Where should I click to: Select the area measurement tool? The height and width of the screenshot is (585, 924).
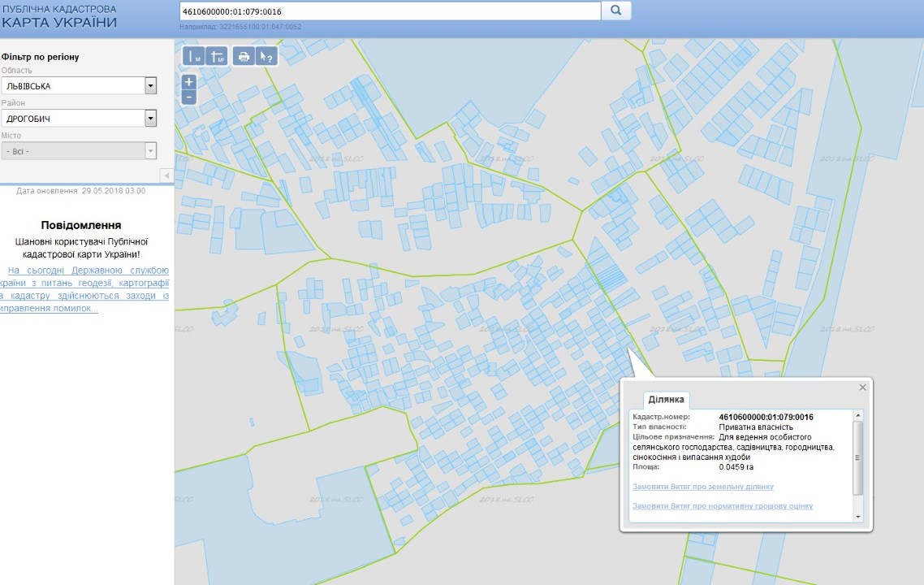[217, 56]
